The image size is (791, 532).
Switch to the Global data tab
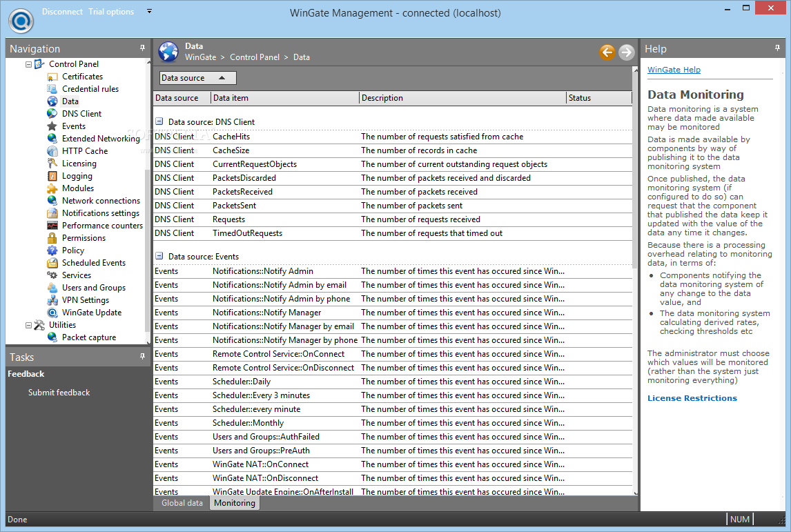[x=182, y=503]
